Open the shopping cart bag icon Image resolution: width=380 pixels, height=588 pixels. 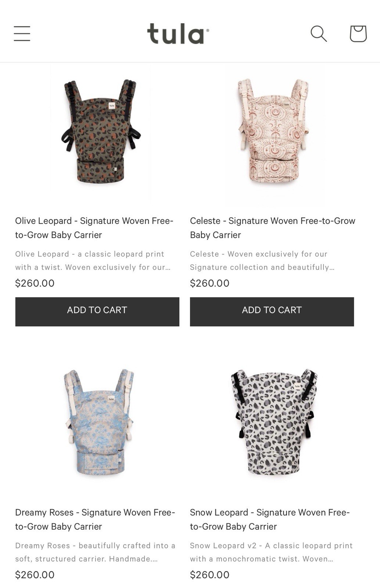coord(358,33)
